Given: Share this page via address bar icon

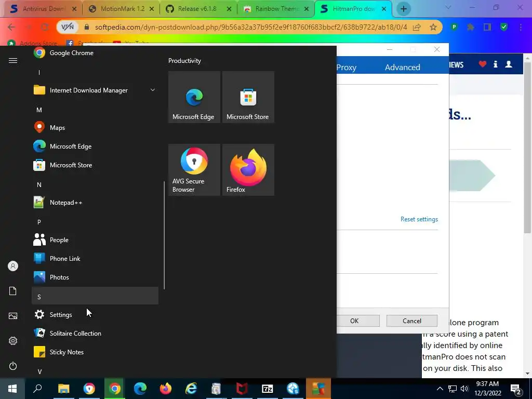Looking at the screenshot, I should 417,27.
